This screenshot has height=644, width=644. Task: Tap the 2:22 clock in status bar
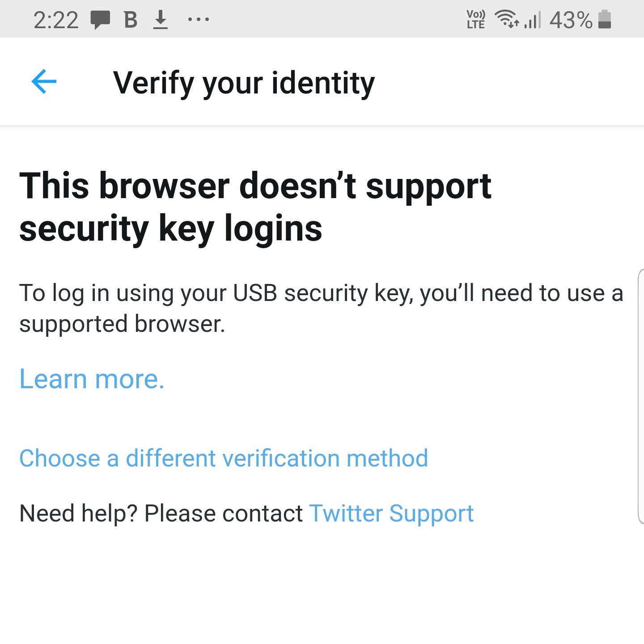coord(56,20)
